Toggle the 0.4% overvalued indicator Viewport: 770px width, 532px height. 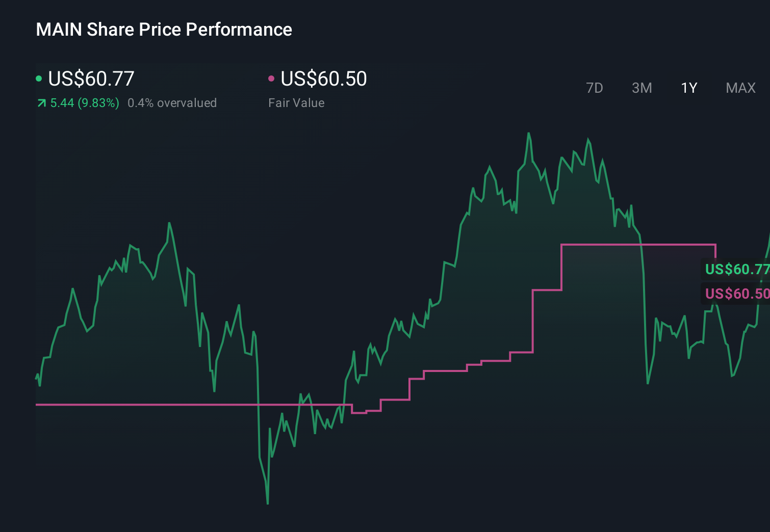tap(173, 102)
